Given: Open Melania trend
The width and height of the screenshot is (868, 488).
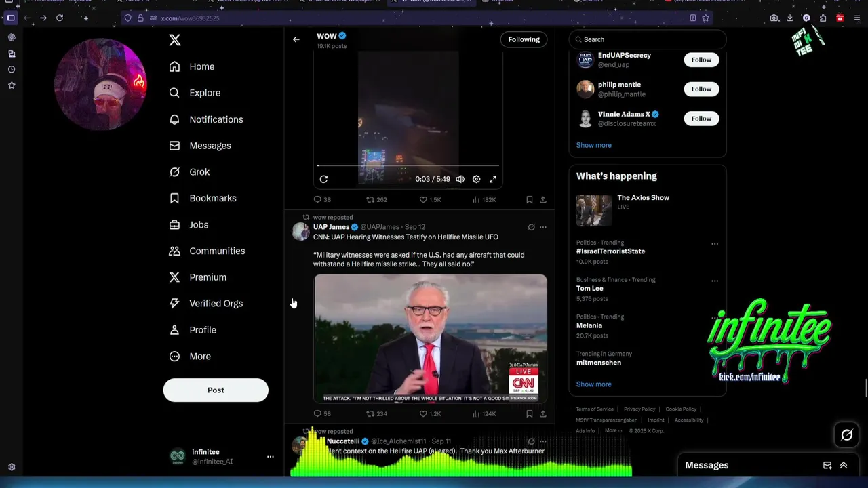Looking at the screenshot, I should (x=589, y=325).
